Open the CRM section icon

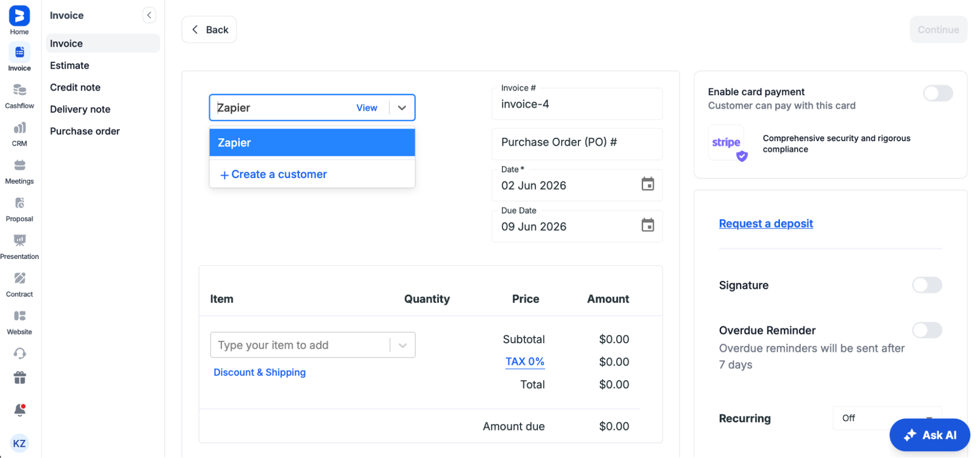pos(20,128)
